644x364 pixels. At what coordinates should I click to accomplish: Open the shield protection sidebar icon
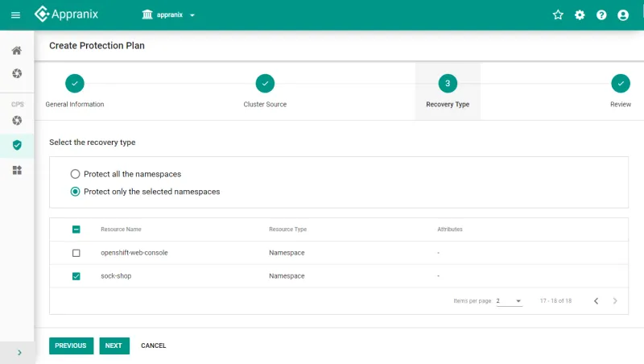tap(17, 145)
